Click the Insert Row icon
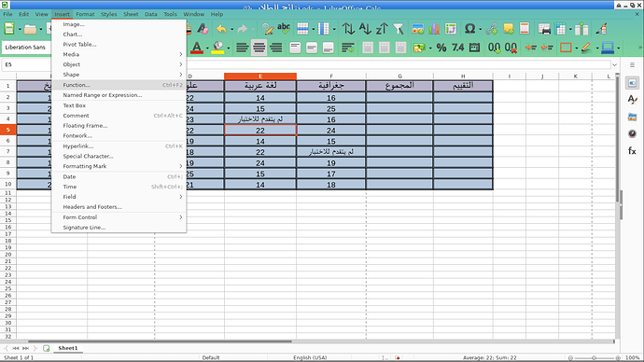 (302, 29)
